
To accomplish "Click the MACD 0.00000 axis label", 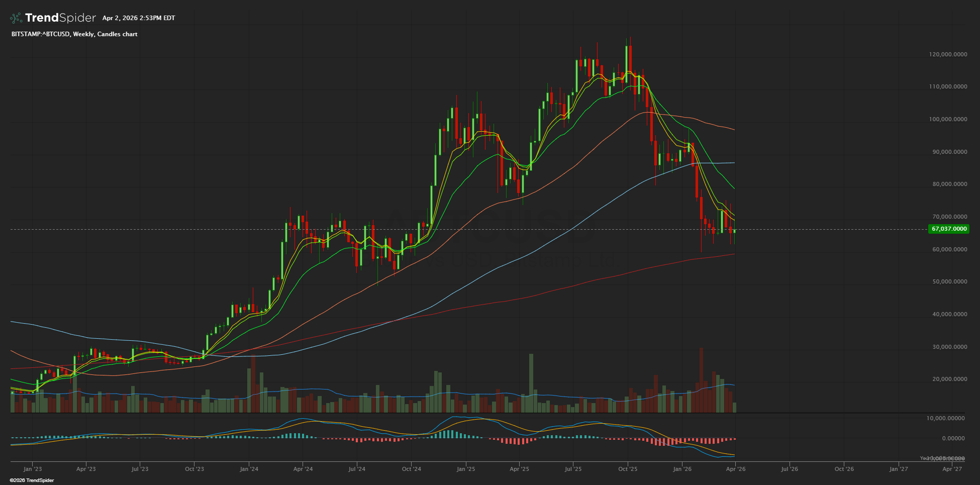I will click(953, 438).
